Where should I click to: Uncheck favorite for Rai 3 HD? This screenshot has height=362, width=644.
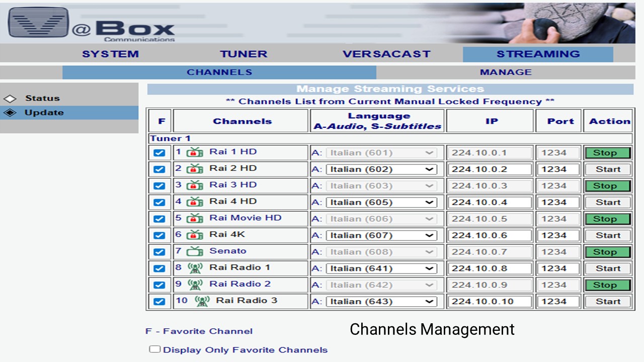pos(159,186)
